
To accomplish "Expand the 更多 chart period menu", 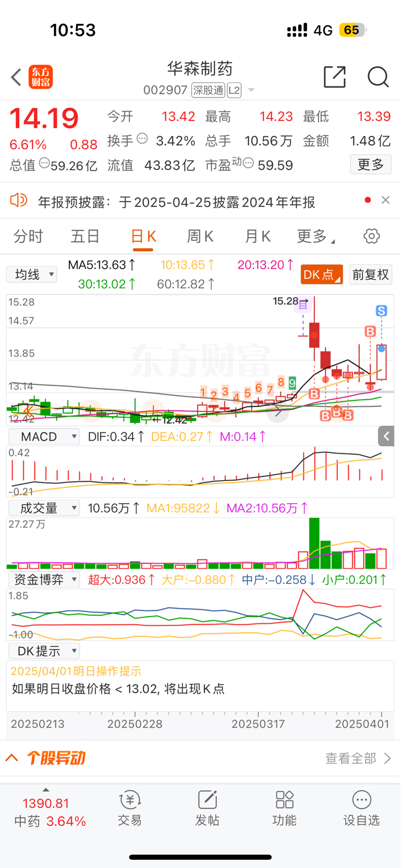I will (315, 236).
